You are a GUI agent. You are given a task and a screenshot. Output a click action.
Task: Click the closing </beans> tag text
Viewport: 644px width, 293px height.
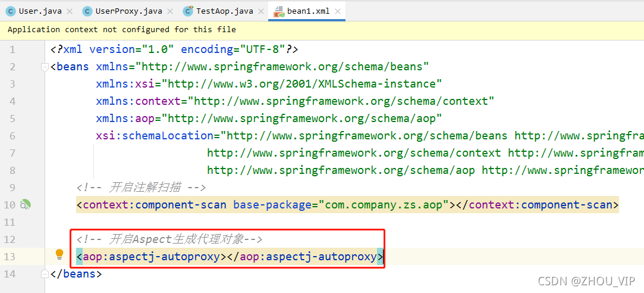76,274
